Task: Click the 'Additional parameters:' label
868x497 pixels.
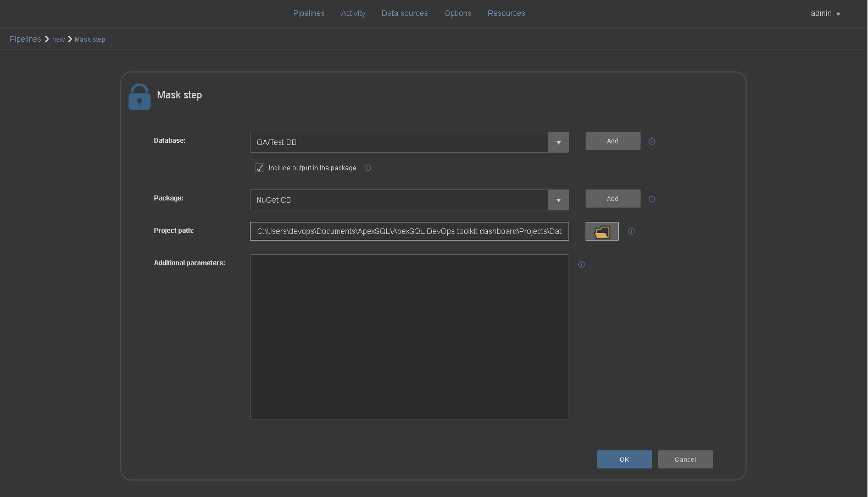Action: pyautogui.click(x=190, y=263)
